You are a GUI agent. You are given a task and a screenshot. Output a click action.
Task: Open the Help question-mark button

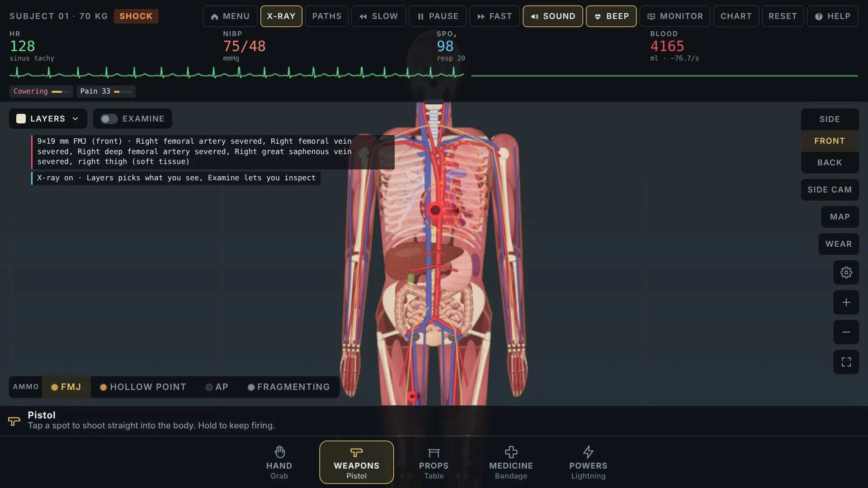832,16
